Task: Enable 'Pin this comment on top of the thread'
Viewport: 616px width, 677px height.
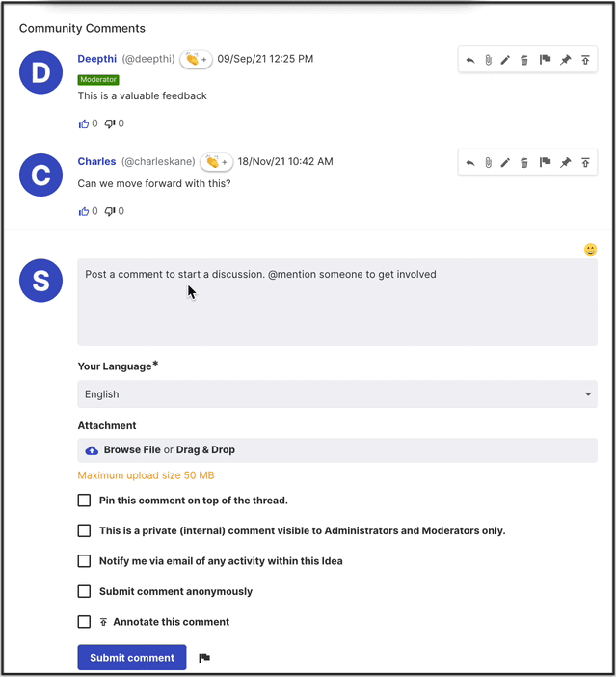Action: point(84,501)
